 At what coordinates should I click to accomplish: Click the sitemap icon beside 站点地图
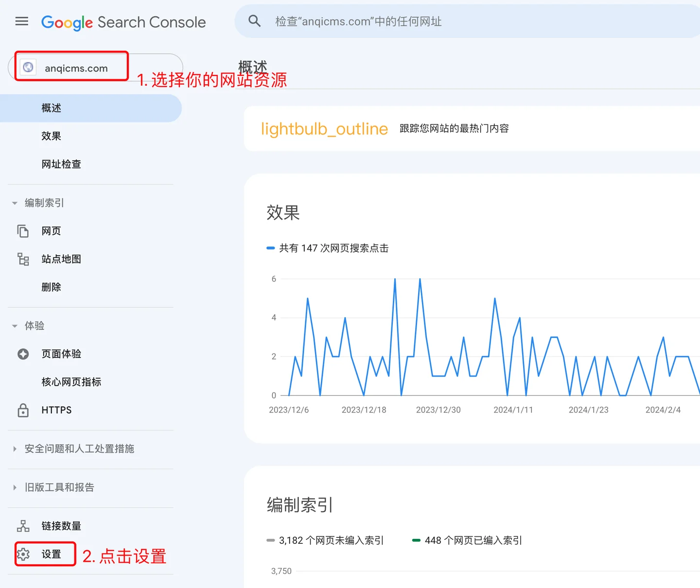23,259
